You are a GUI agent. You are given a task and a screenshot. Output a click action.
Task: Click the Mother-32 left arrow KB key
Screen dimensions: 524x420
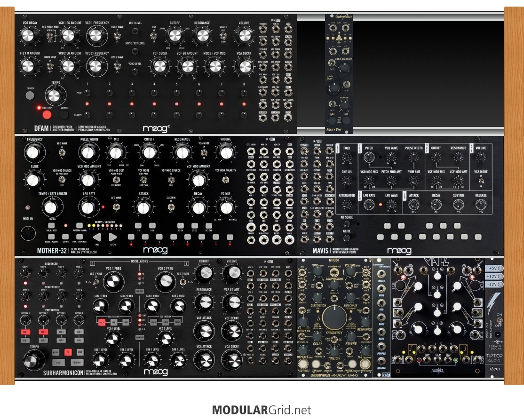[96, 237]
